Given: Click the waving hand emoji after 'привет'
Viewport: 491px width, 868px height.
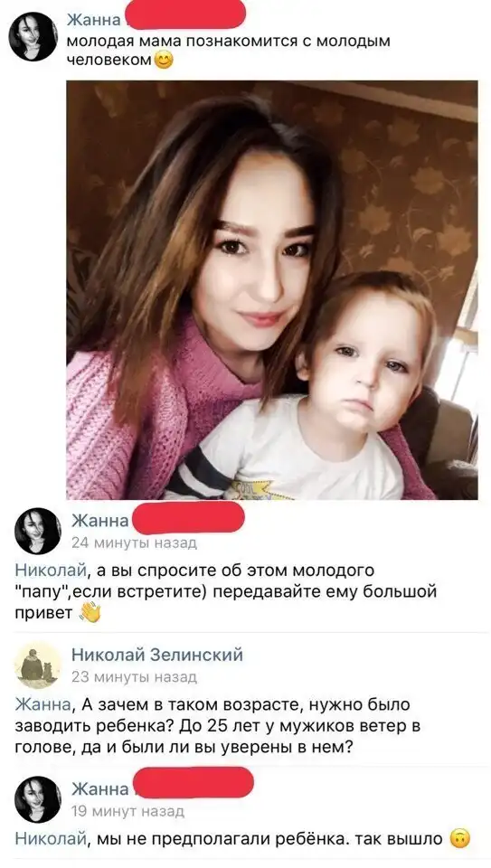Looking at the screenshot, I should (x=90, y=613).
